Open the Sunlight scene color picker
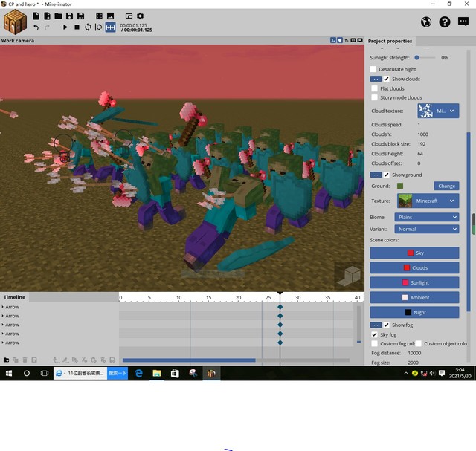This screenshot has width=476, height=451. point(414,282)
